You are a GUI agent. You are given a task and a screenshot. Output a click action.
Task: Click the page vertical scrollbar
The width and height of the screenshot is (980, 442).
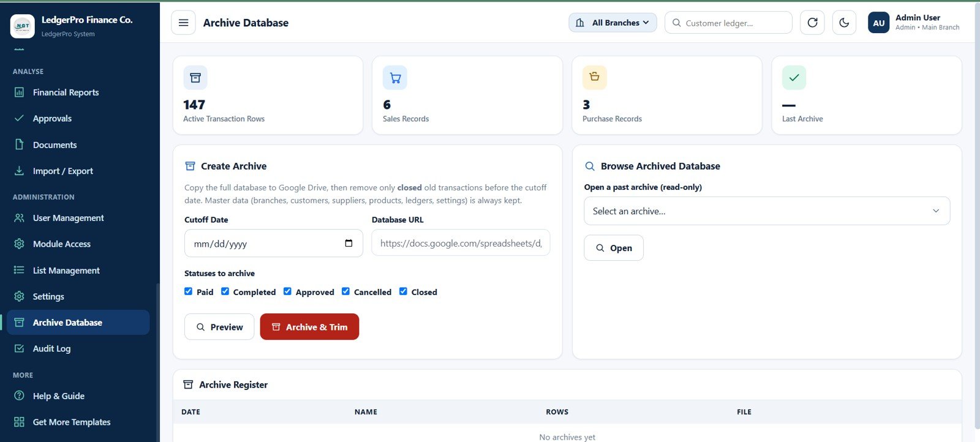976,214
